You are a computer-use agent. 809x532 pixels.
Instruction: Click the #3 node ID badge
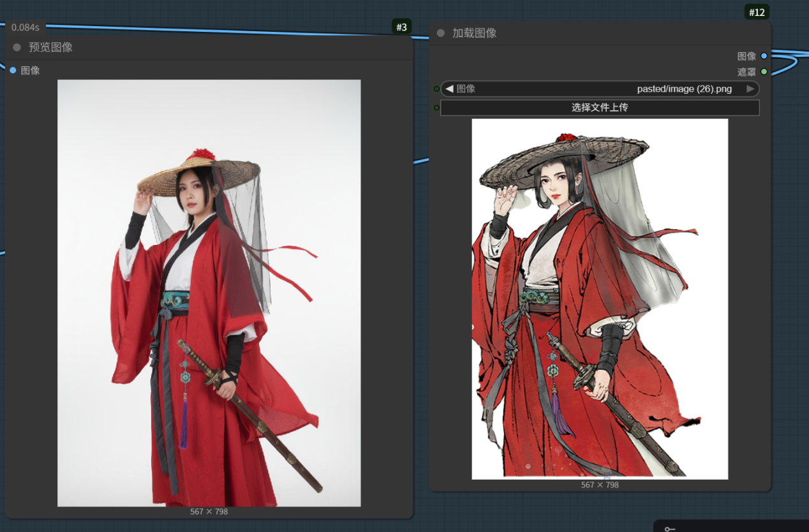[401, 27]
